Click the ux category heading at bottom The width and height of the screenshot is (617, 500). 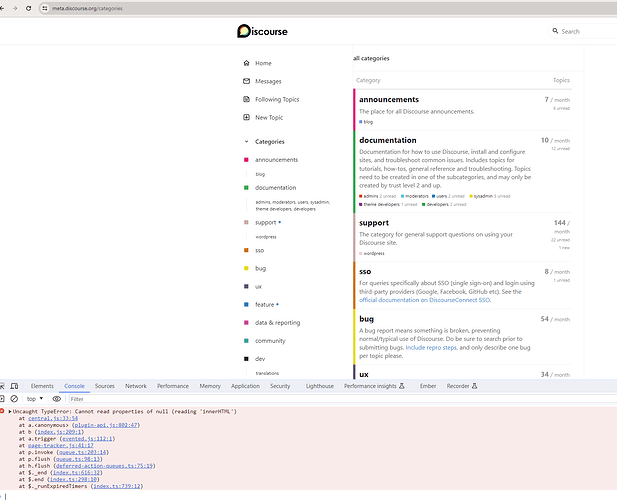tap(364, 375)
